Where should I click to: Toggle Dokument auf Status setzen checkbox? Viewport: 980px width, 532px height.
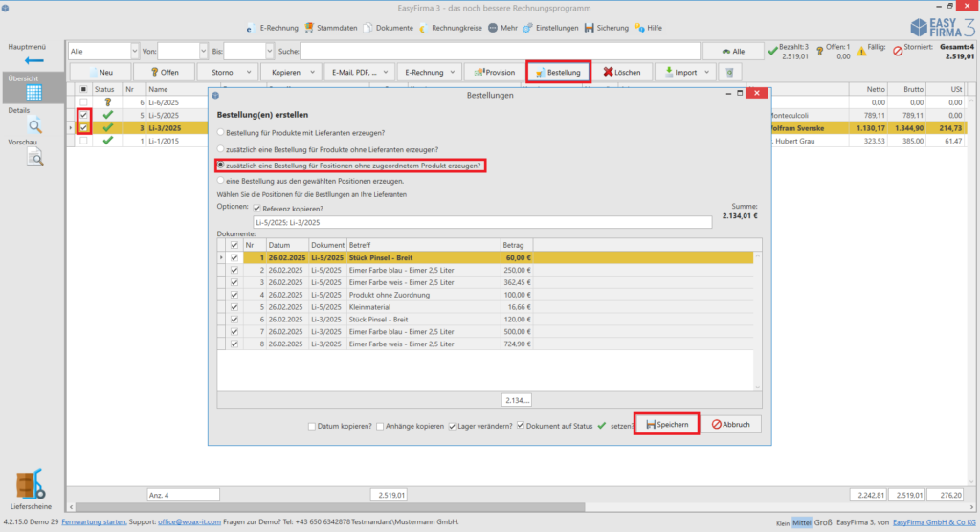(520, 425)
